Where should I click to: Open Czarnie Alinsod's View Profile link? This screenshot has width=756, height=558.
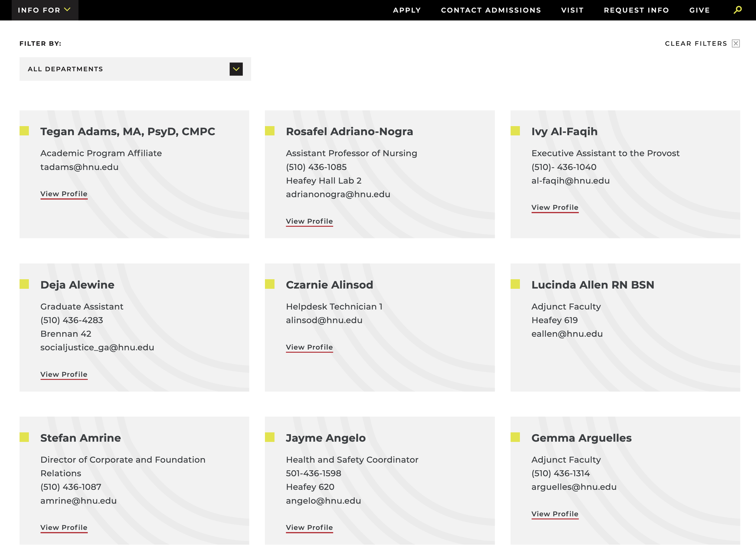[309, 347]
